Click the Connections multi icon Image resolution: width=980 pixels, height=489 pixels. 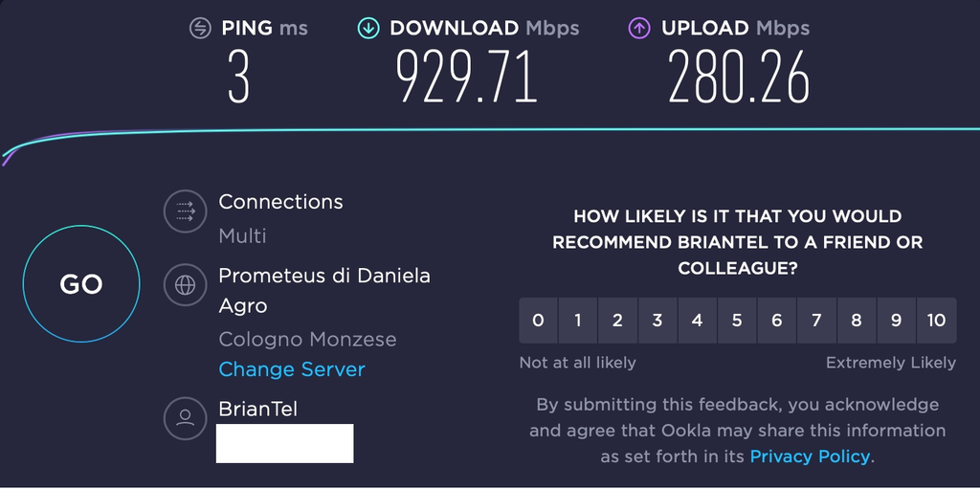pyautogui.click(x=185, y=211)
